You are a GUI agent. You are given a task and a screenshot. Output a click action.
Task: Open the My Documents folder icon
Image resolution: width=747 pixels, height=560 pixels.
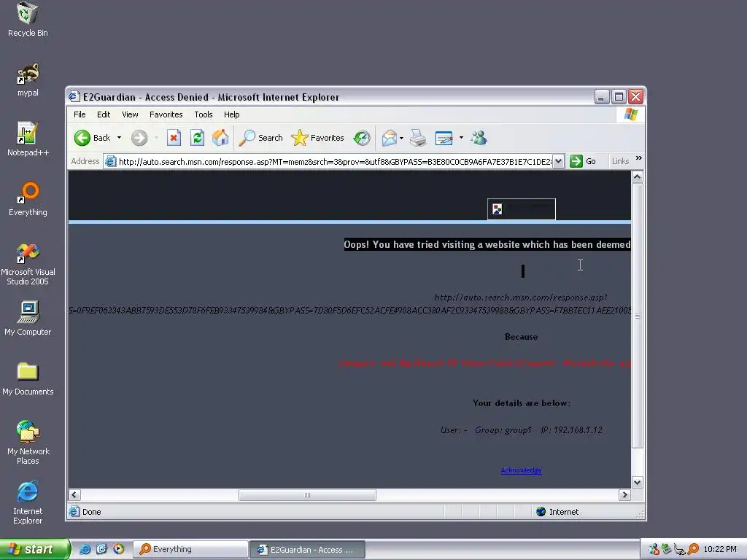28,378
